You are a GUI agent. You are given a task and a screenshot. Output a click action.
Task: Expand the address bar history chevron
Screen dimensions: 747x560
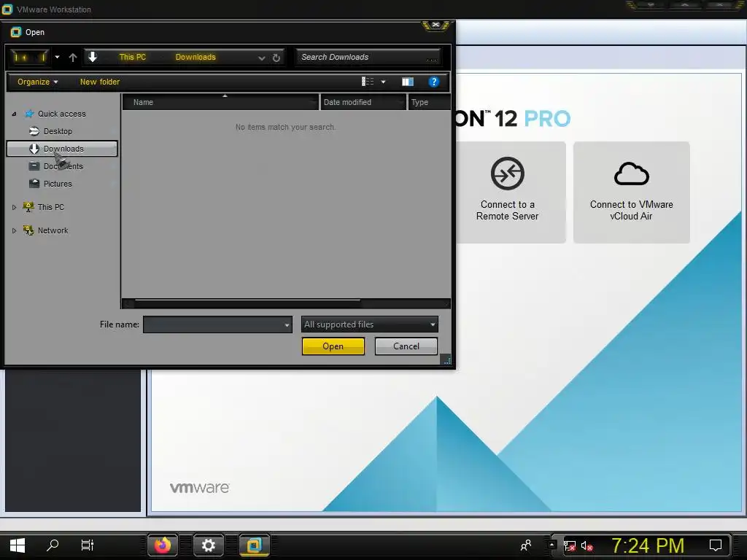[262, 58]
